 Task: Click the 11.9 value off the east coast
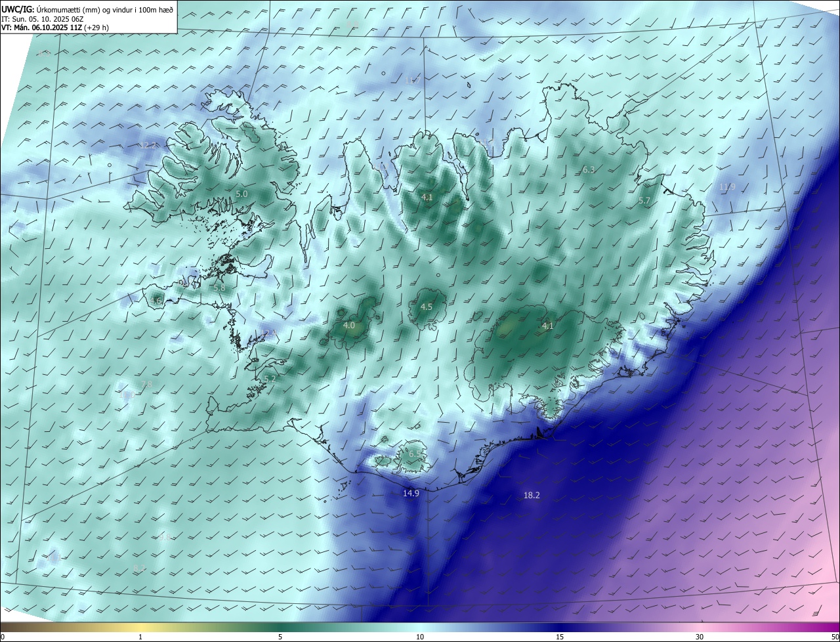(x=727, y=187)
